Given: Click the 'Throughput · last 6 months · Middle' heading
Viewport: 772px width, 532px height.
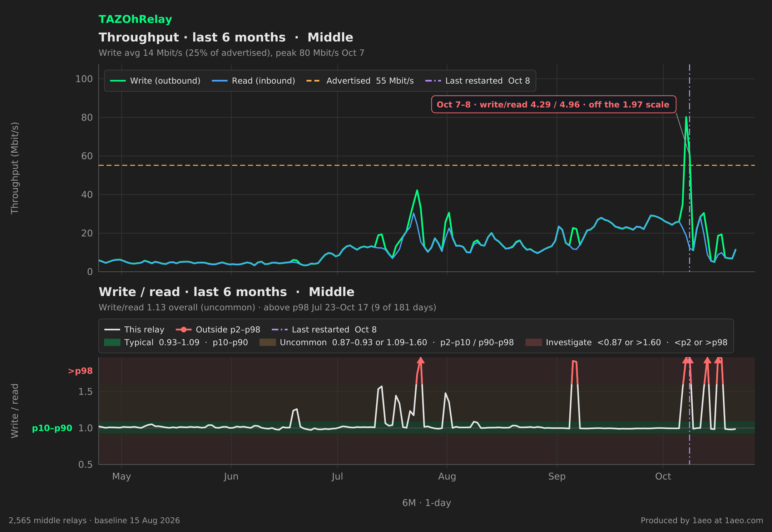Looking at the screenshot, I should pos(226,38).
